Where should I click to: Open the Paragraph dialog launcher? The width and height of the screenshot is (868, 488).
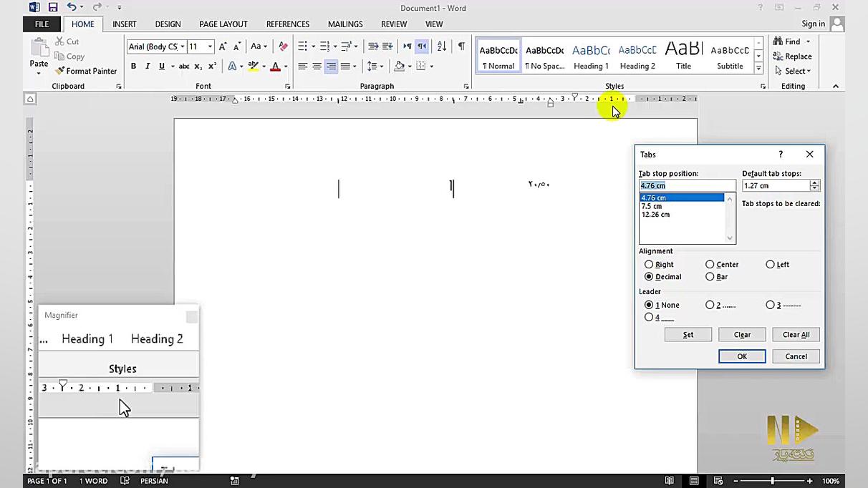pos(466,87)
